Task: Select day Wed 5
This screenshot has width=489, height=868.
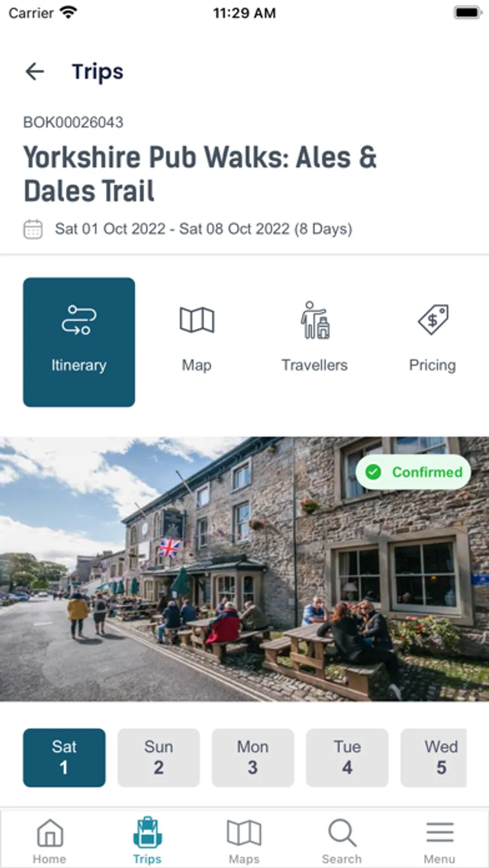Action: tap(434, 758)
